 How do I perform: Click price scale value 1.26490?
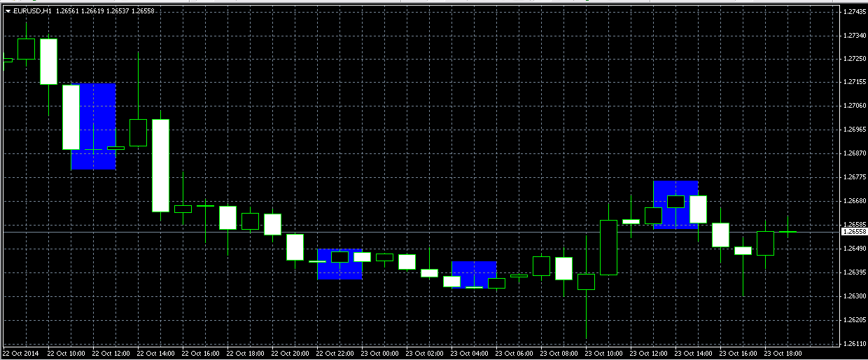click(855, 249)
